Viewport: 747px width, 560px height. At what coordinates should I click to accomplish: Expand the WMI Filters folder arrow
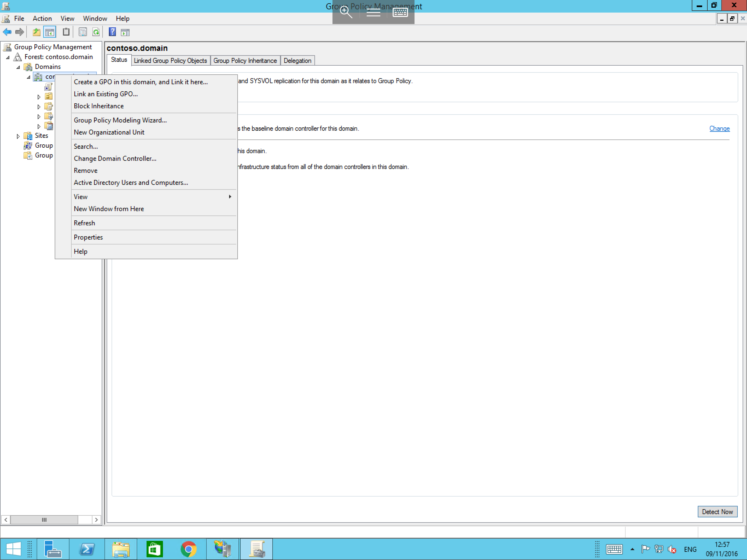point(39,116)
